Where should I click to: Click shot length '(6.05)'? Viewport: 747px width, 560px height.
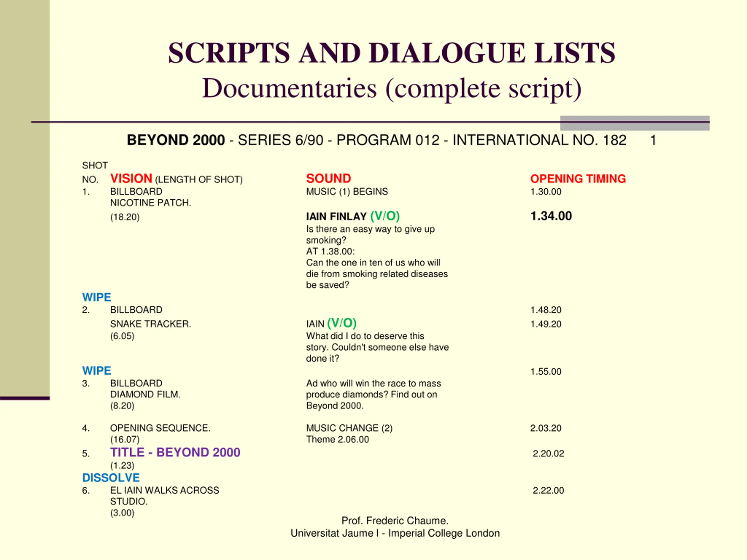point(122,336)
